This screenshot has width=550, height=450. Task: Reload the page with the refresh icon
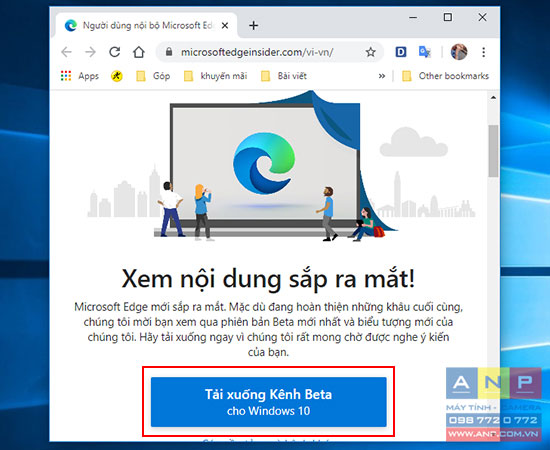coord(114,52)
